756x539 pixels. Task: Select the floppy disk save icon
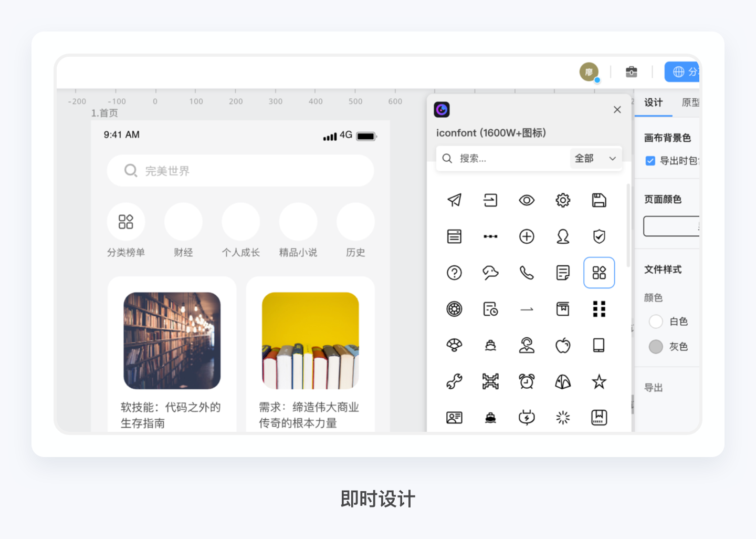pos(599,200)
